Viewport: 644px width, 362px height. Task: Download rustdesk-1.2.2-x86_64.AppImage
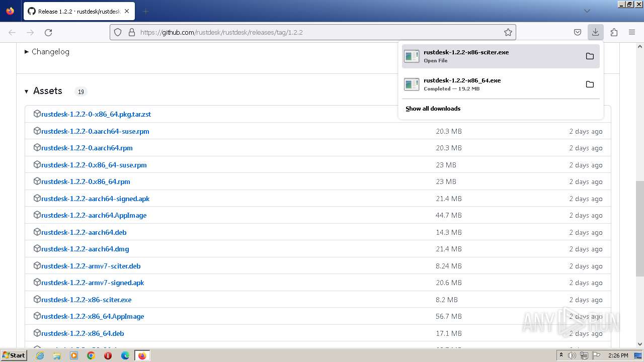[x=93, y=316]
